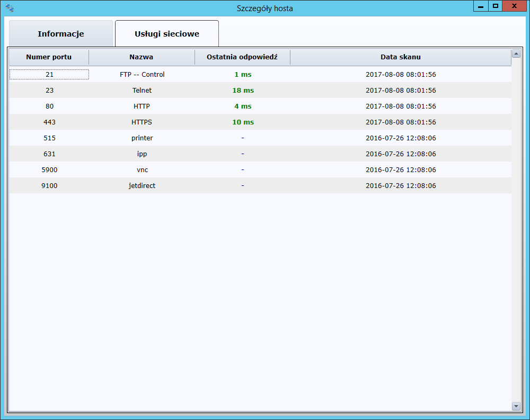530x420 pixels.
Task: Click the Ostatnia odpowiedź column header
Action: click(x=242, y=57)
